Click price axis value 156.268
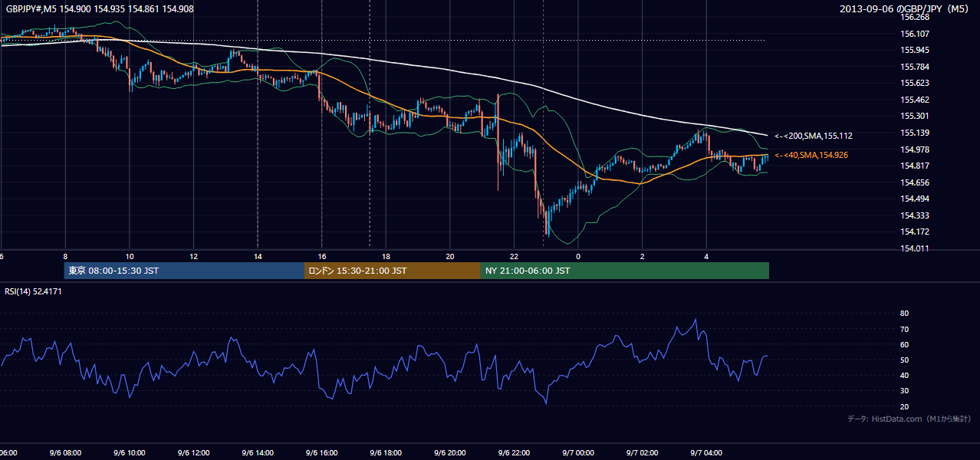This screenshot has height=460, width=980. pyautogui.click(x=913, y=17)
